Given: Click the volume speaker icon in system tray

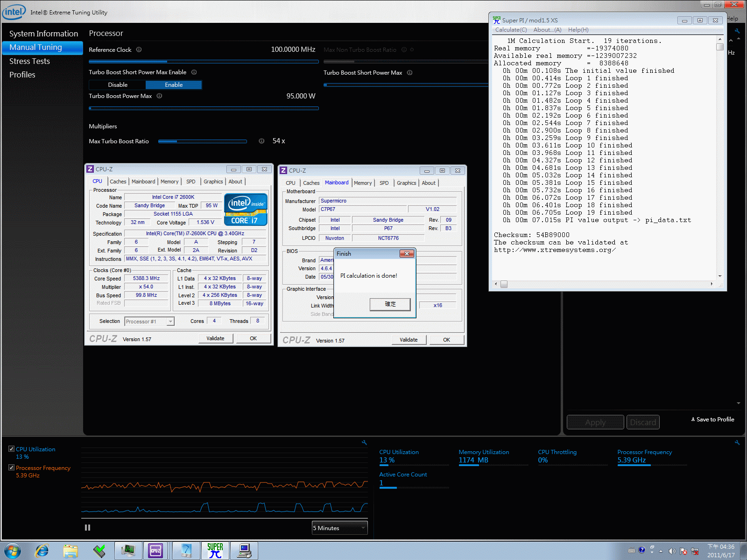Looking at the screenshot, I should point(672,551).
